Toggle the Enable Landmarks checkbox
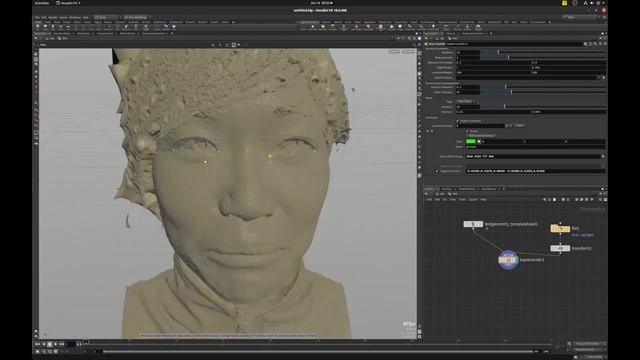Image resolution: width=640 pixels, height=360 pixels. pyautogui.click(x=458, y=121)
